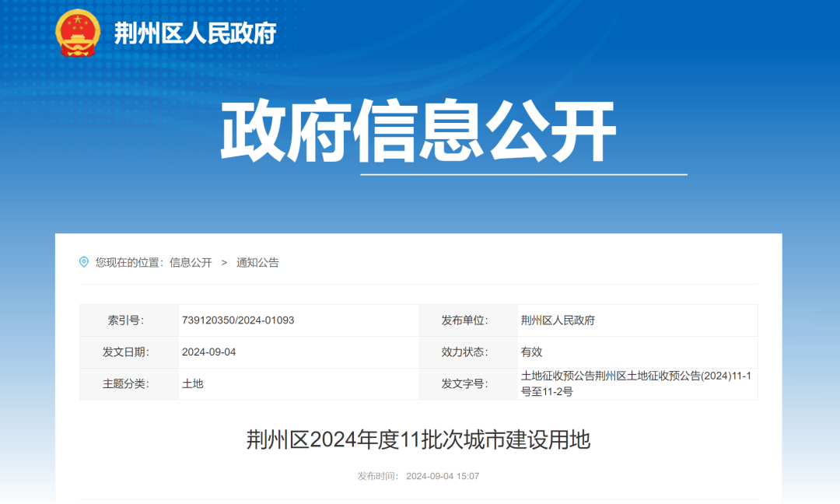Select 荆州区人民政府 in the publisher cell
Image resolution: width=840 pixels, height=504 pixels.
[x=558, y=320]
